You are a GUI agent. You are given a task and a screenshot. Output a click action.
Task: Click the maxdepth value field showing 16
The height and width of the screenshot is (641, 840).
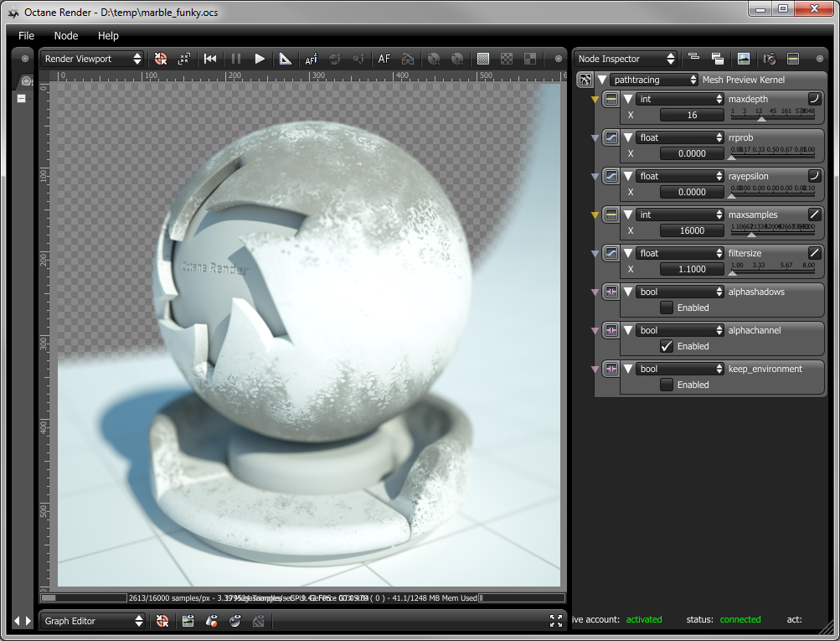pos(692,116)
